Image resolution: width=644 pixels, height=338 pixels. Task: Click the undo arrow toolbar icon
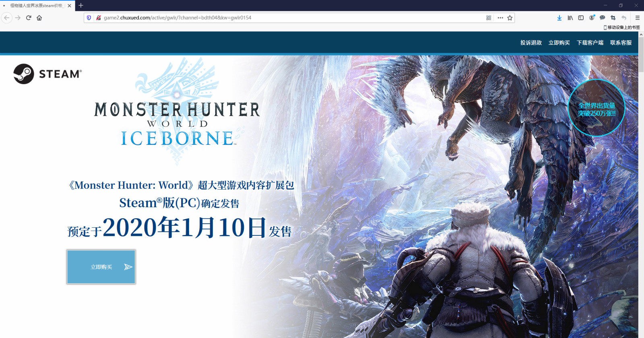point(624,18)
